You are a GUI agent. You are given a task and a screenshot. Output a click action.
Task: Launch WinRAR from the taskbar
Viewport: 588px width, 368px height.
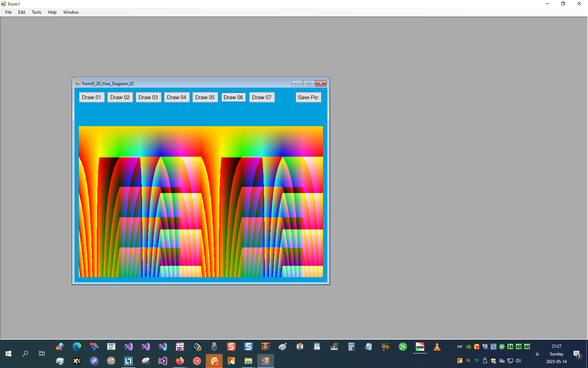266,347
